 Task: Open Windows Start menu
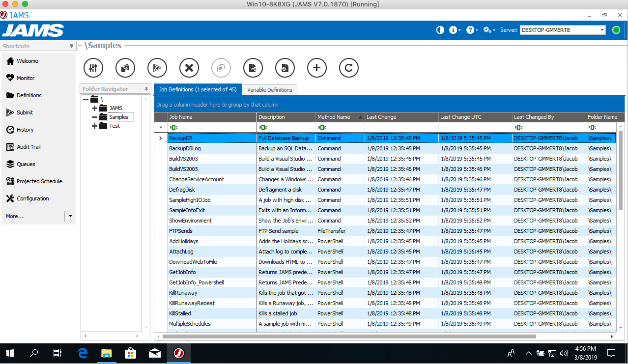coord(10,353)
